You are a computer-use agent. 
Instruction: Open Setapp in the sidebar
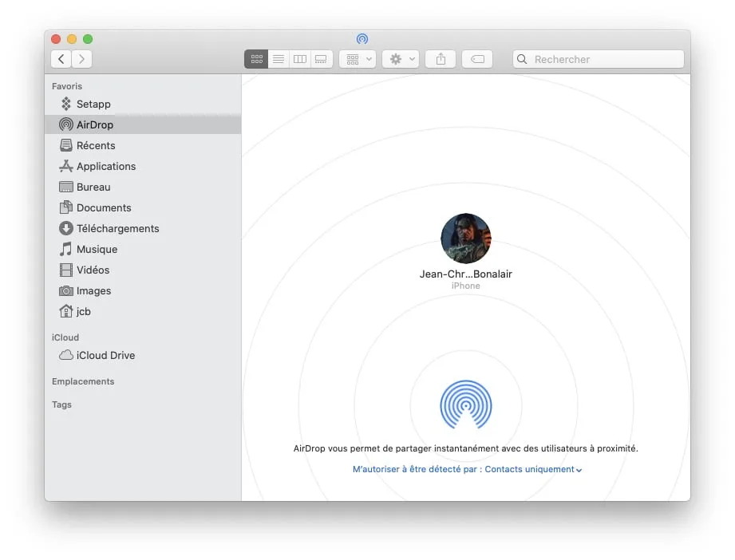143,104
